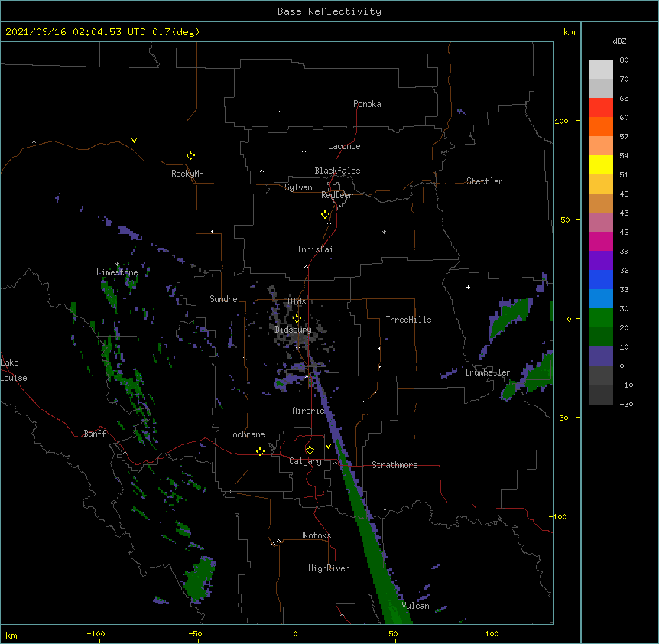Click the 0 tick on the bottom axis
Screen dimensions: 659x644
(x=295, y=634)
